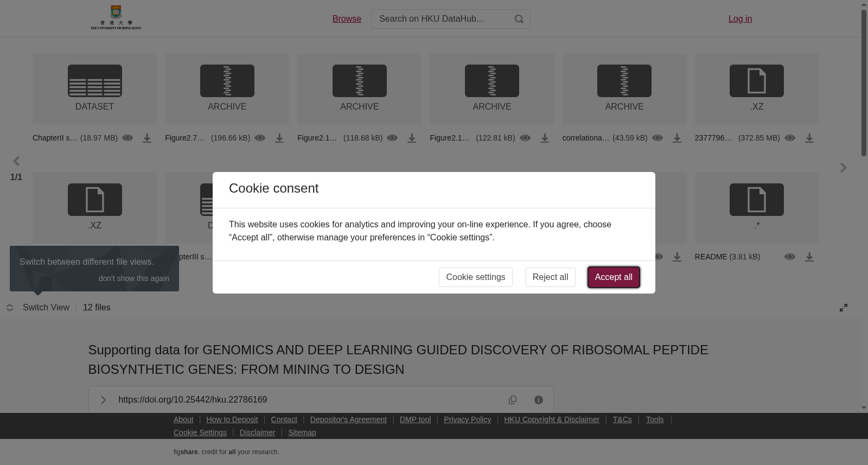Download the 118.68 kB Figure2.1 archive

pyautogui.click(x=412, y=138)
